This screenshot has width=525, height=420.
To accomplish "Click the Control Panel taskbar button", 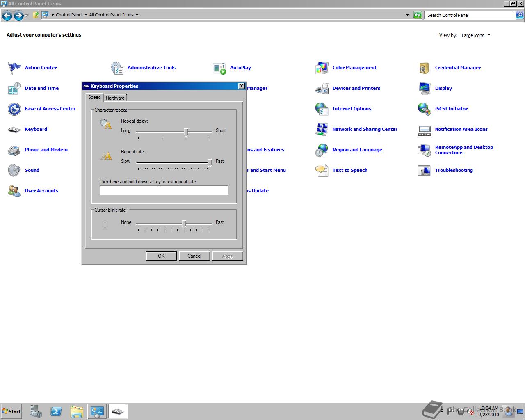I will pos(97,411).
